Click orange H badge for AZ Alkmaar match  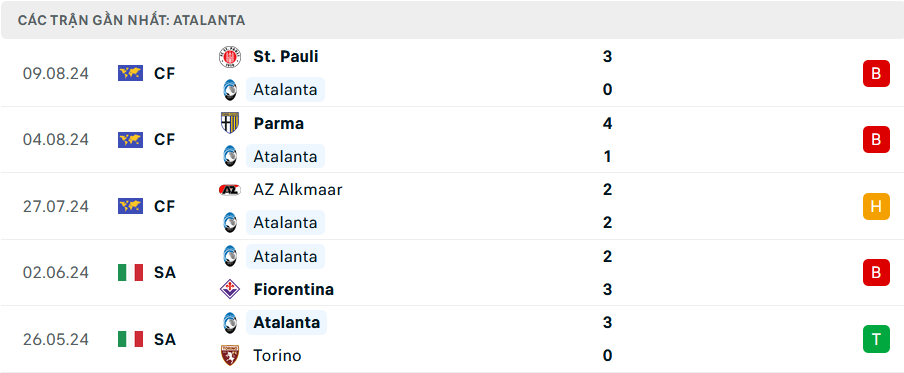click(x=876, y=206)
